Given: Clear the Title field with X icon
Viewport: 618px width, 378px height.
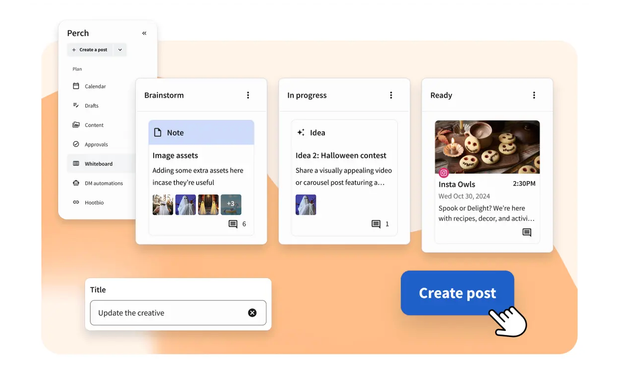Looking at the screenshot, I should pyautogui.click(x=252, y=313).
